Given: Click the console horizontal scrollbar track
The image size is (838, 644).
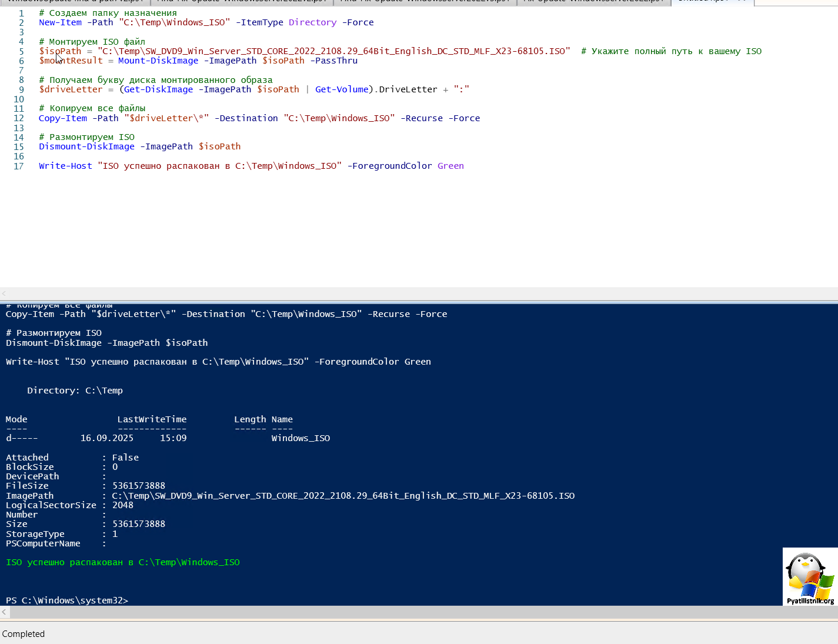Looking at the screenshot, I should [x=412, y=612].
